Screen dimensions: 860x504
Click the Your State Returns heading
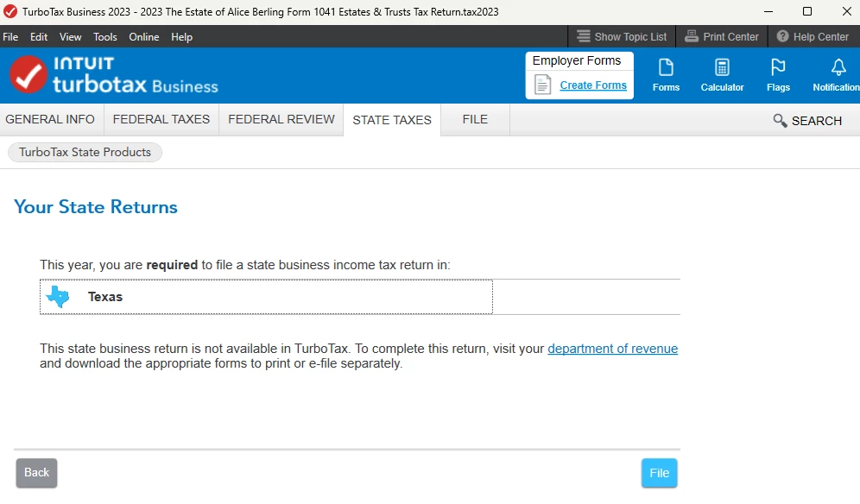click(96, 207)
